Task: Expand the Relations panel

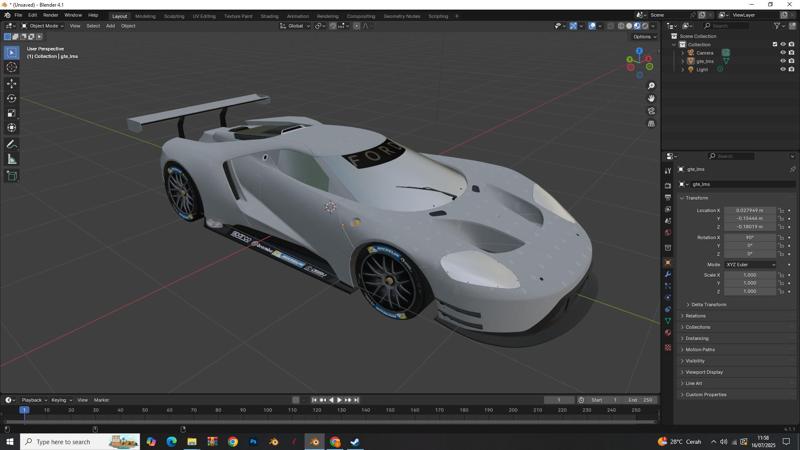Action: 695,316
